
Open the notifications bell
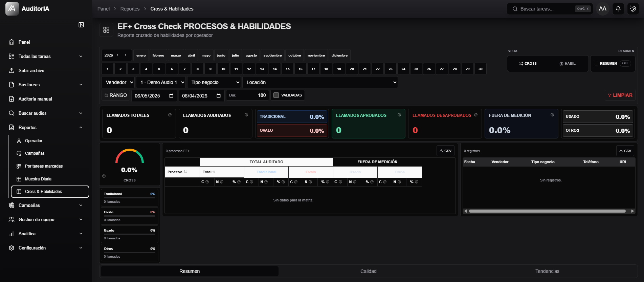(x=618, y=9)
